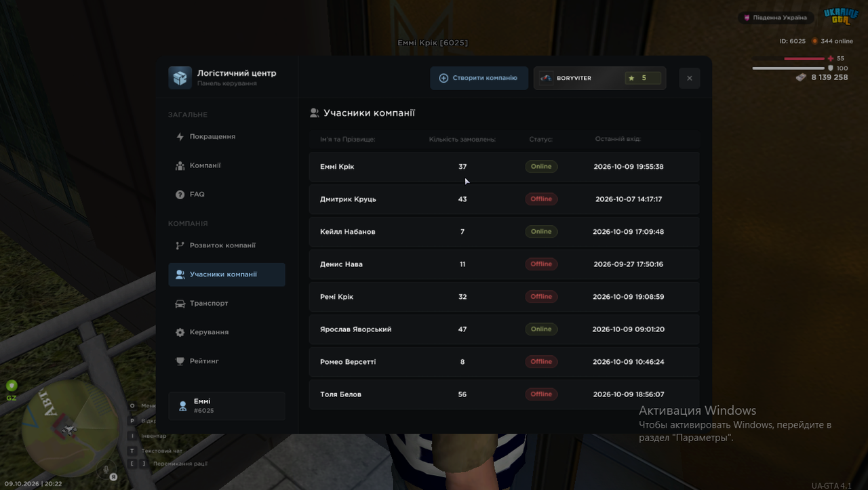Click the green GZ map marker icon

pos(12,386)
